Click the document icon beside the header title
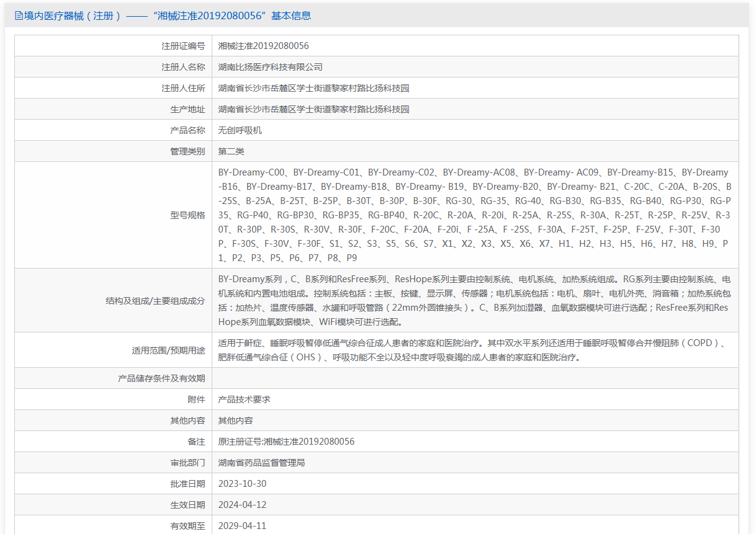The width and height of the screenshot is (756, 534). click(x=19, y=16)
